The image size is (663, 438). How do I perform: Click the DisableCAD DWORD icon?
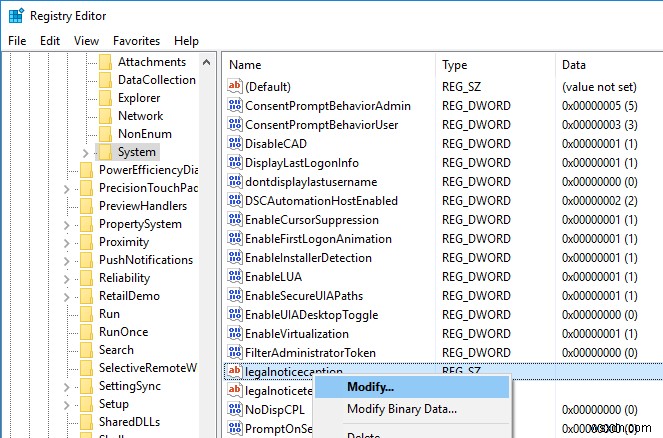(235, 143)
